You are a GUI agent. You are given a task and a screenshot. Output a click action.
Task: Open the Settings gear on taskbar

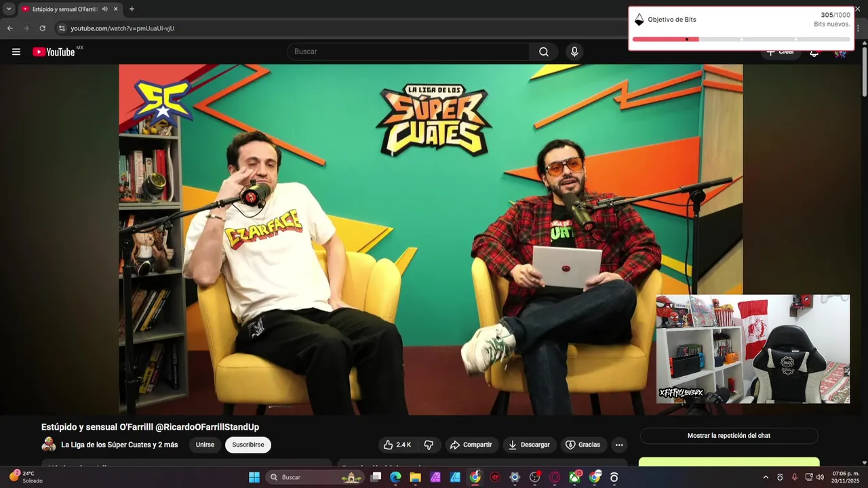tap(515, 477)
